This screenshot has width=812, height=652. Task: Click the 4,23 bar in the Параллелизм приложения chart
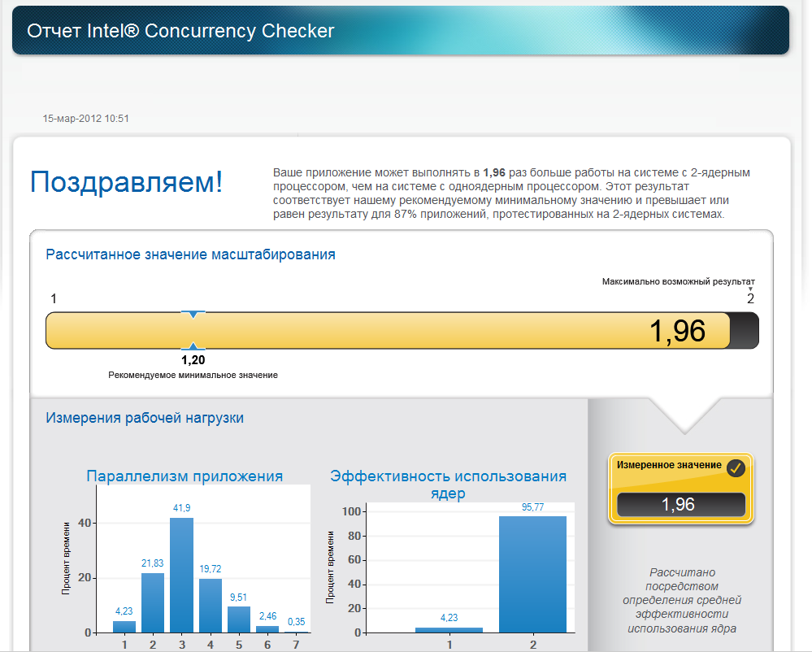(124, 627)
